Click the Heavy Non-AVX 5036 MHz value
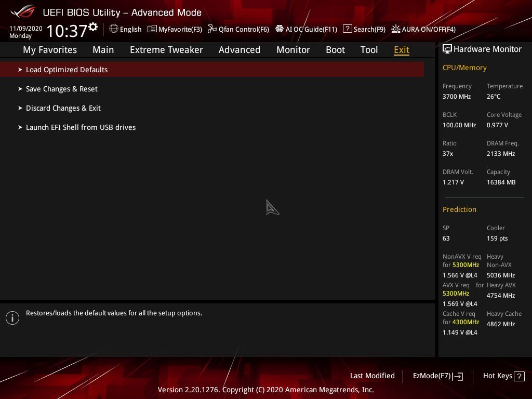The image size is (532, 399). click(x=501, y=275)
